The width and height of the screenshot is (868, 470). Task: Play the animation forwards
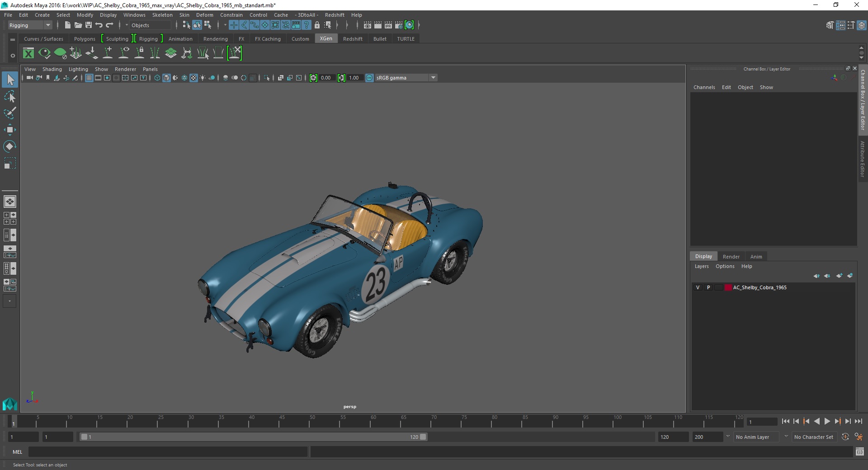(827, 421)
